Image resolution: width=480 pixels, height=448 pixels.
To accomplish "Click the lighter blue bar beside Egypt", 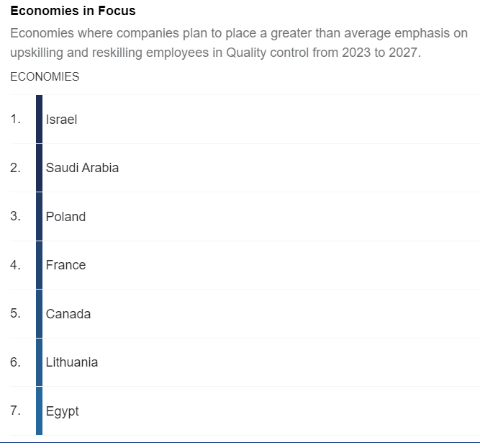I will 40,411.
